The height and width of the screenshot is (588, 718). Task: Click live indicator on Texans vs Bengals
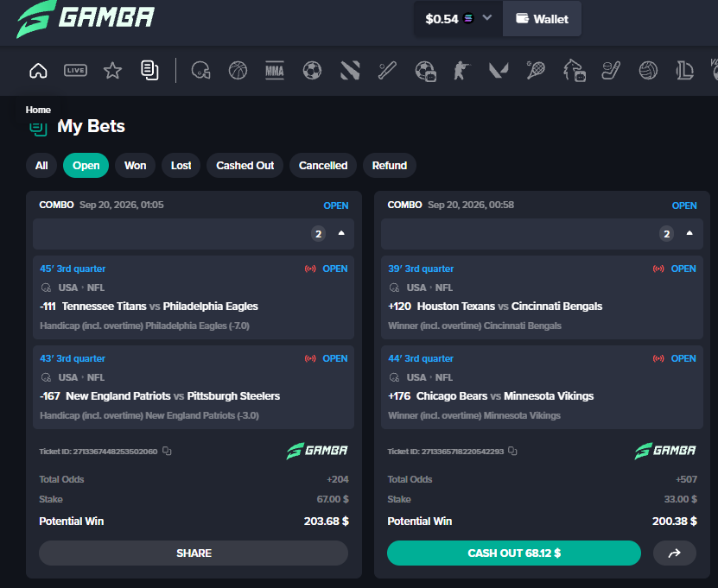point(658,269)
